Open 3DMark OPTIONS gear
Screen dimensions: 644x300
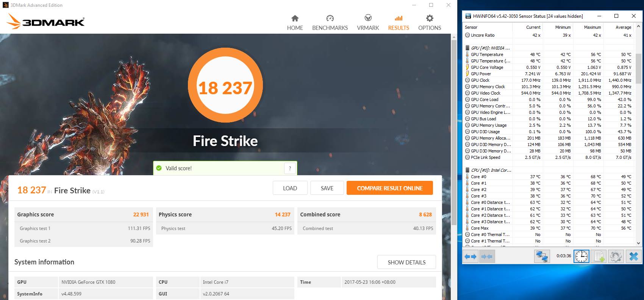tap(430, 23)
